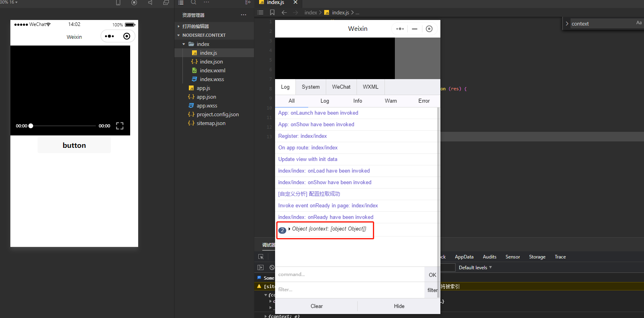
Task: Navigate forward with the right arrow icon
Action: [295, 12]
